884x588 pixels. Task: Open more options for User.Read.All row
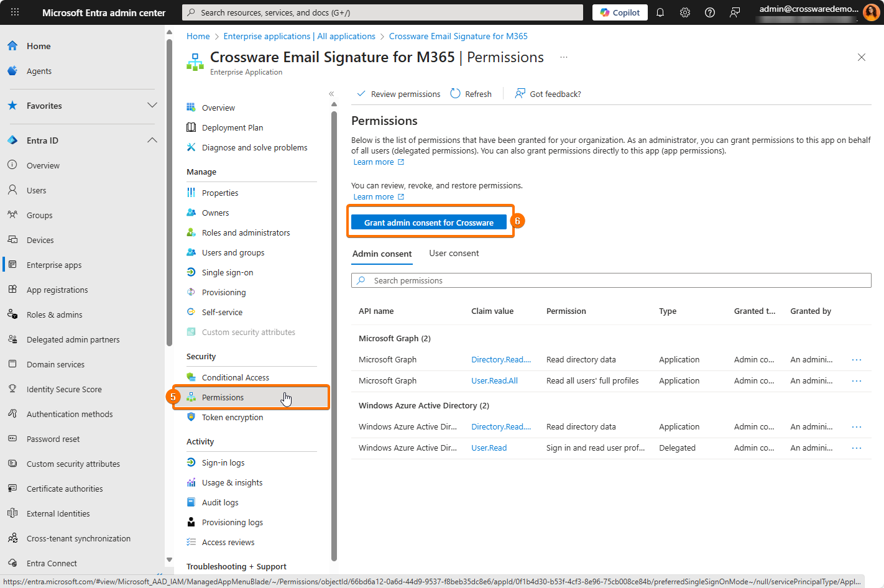[856, 381]
